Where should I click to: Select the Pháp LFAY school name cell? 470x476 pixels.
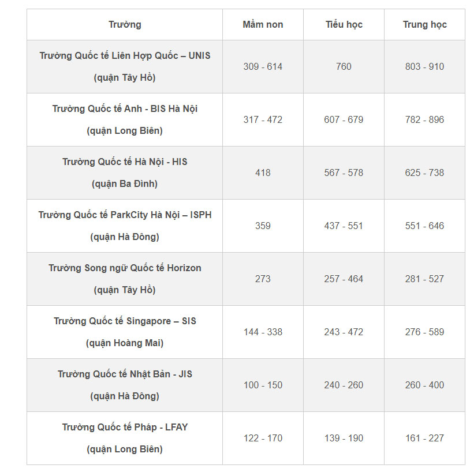coord(125,438)
